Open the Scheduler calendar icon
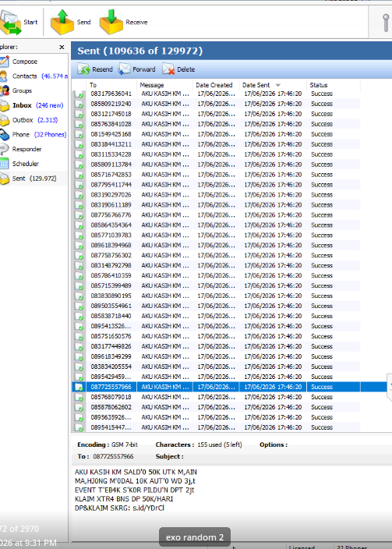Image resolution: width=392 pixels, height=549 pixels. coord(4,164)
